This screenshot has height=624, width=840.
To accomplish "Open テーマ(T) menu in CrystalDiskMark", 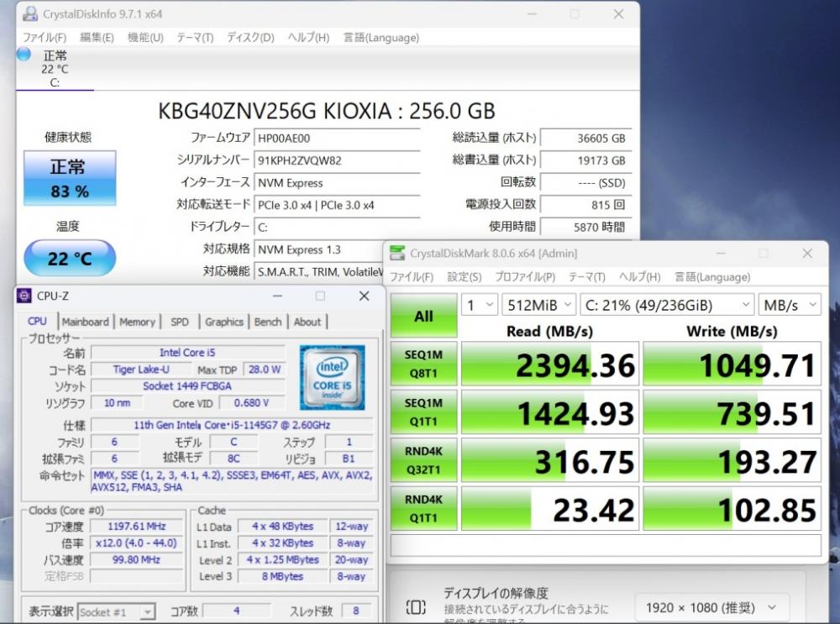I will (x=586, y=277).
